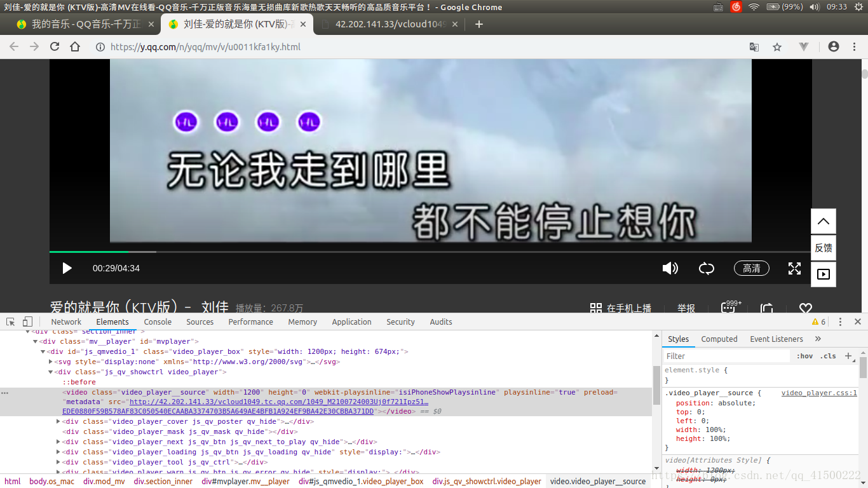
Task: Reload the current page
Action: [x=55, y=46]
